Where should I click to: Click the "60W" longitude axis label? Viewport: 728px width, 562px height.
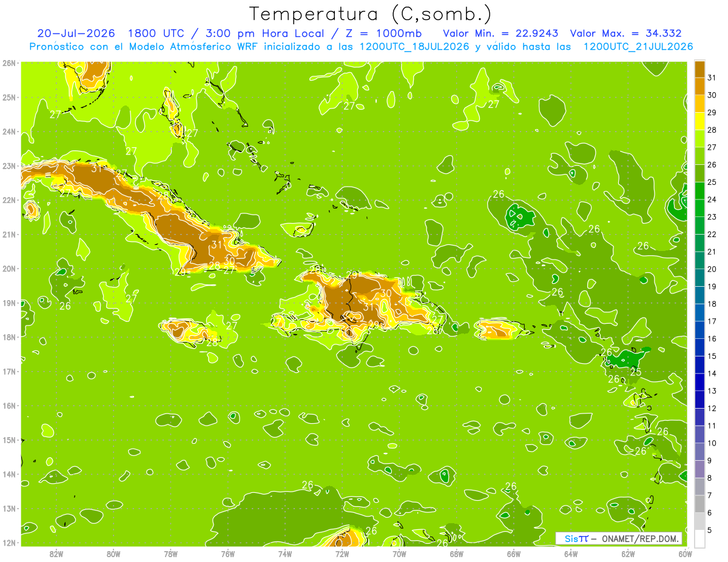pos(685,553)
